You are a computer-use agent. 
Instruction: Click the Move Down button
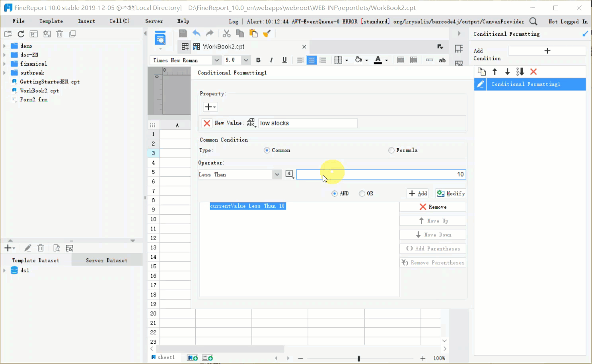click(x=433, y=235)
